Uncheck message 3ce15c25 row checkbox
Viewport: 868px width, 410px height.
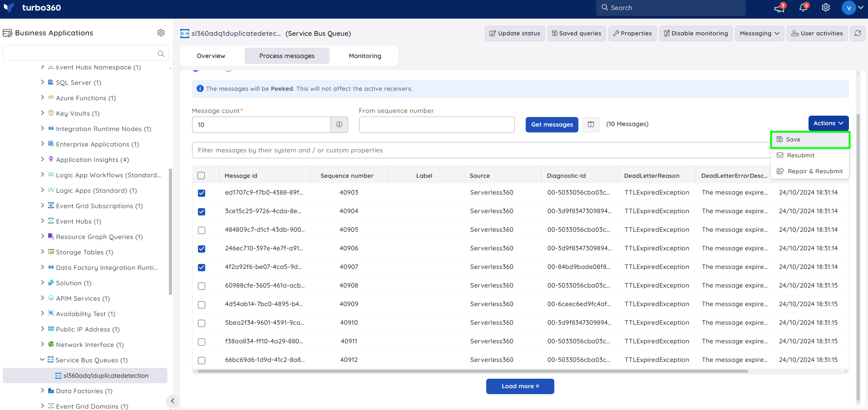tap(202, 211)
